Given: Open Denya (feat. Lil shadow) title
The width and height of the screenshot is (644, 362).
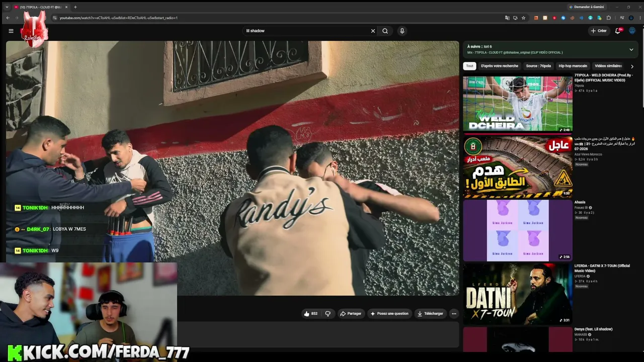Looking at the screenshot, I should [594, 329].
